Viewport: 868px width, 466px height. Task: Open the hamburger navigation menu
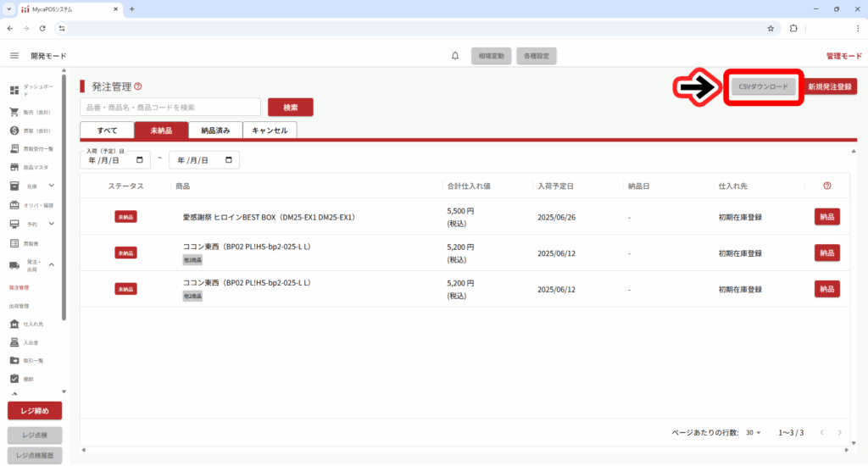14,56
